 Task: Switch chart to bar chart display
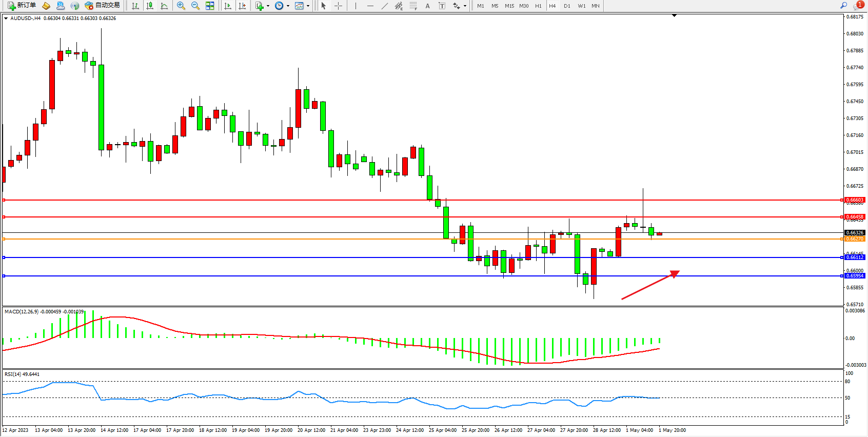click(x=135, y=6)
